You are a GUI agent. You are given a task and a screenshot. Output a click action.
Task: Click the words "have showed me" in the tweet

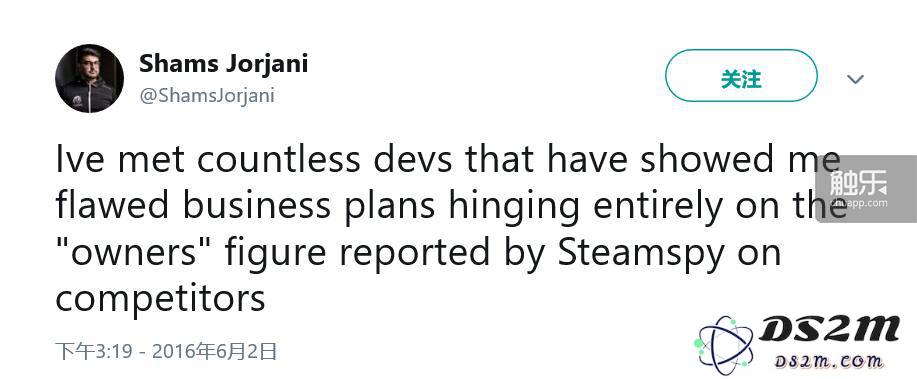694,161
